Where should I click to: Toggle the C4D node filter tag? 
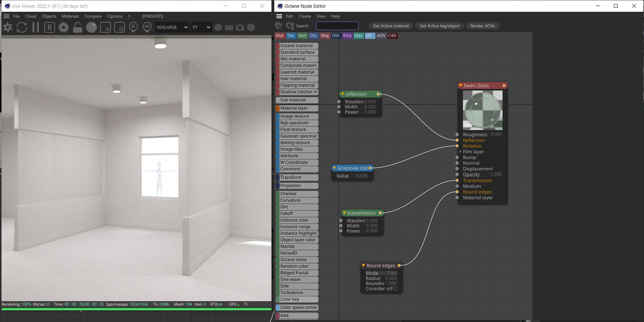coord(392,36)
